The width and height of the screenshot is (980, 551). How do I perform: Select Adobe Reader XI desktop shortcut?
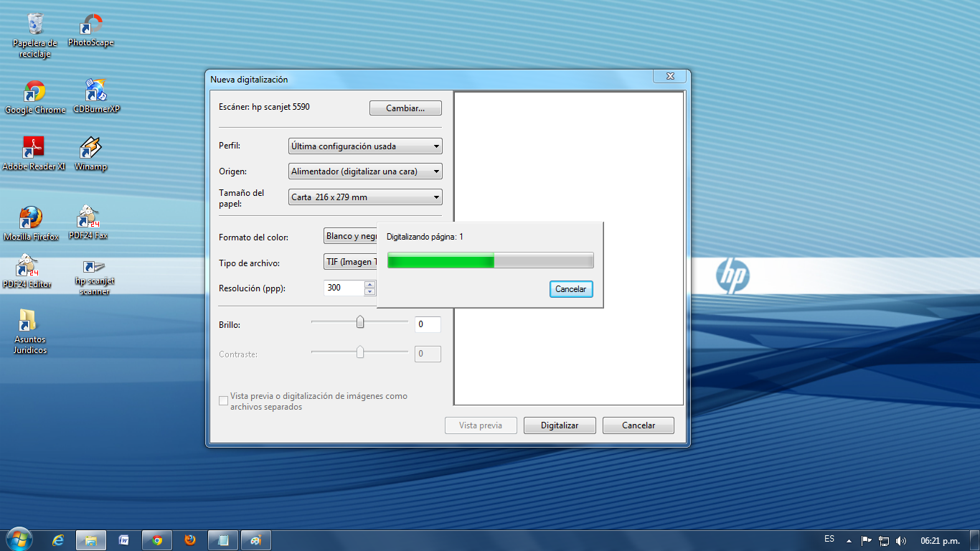tap(34, 154)
